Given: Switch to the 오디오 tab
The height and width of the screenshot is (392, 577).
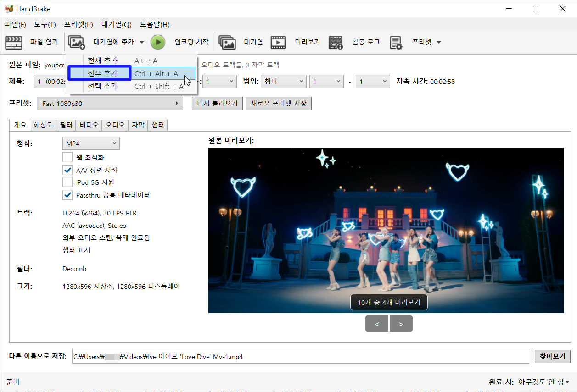Looking at the screenshot, I should point(115,125).
